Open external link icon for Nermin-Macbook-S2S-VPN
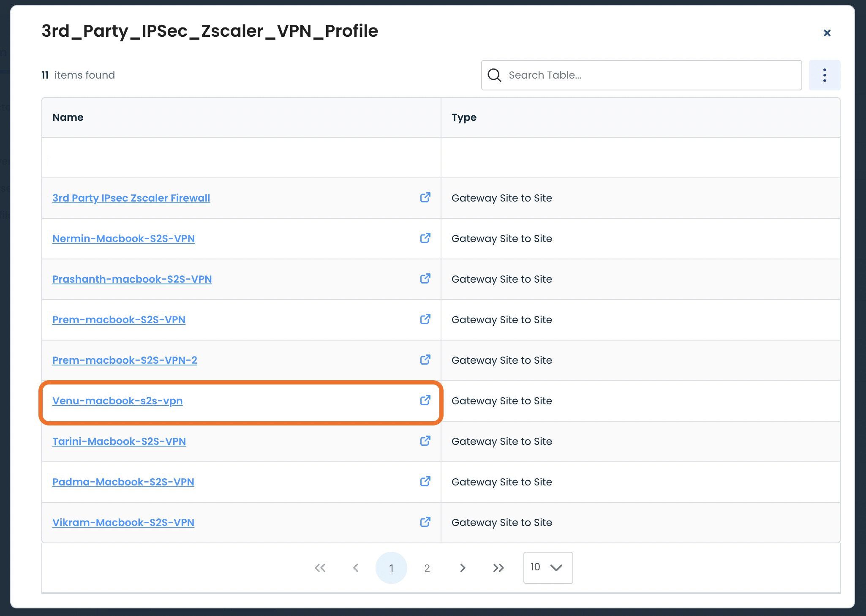This screenshot has height=616, width=866. 425,238
